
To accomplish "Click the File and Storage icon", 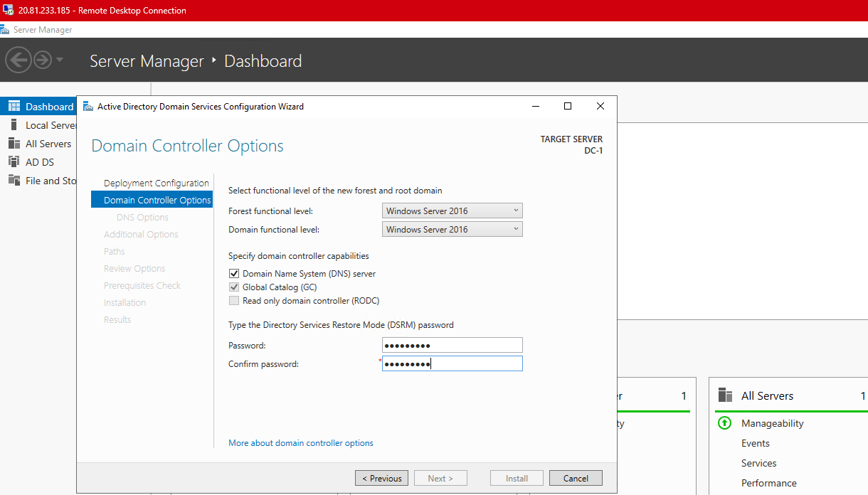I will pos(14,180).
